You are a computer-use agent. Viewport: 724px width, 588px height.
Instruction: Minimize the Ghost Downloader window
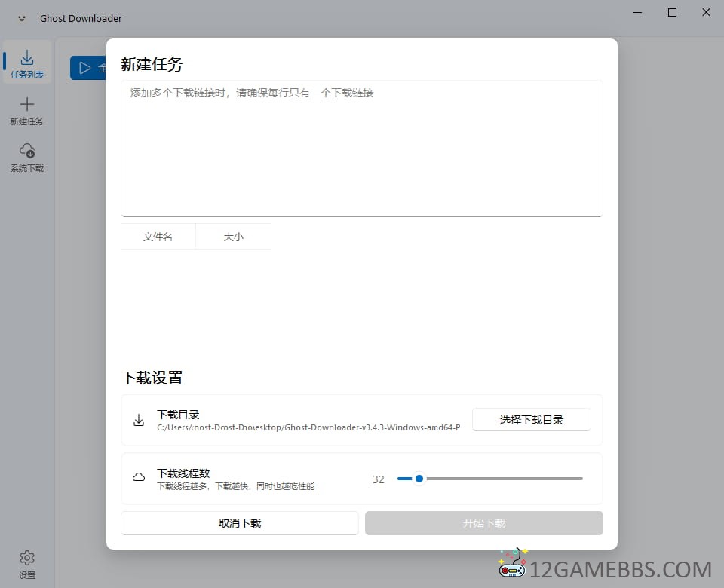(x=637, y=13)
